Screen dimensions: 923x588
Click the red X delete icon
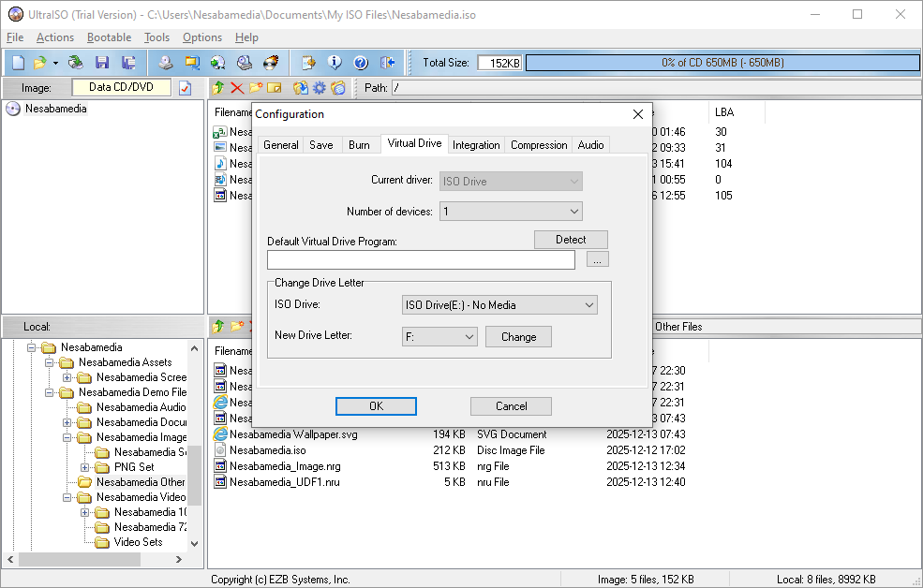coord(236,88)
